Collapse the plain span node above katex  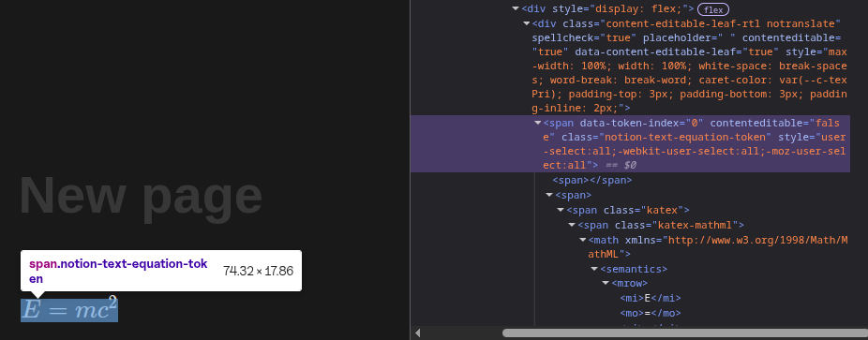pos(549,195)
